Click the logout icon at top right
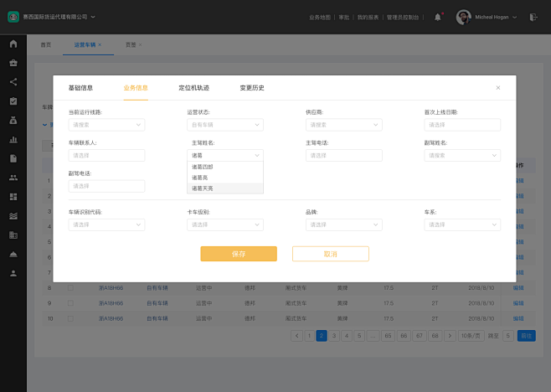The width and height of the screenshot is (551, 392). click(533, 17)
